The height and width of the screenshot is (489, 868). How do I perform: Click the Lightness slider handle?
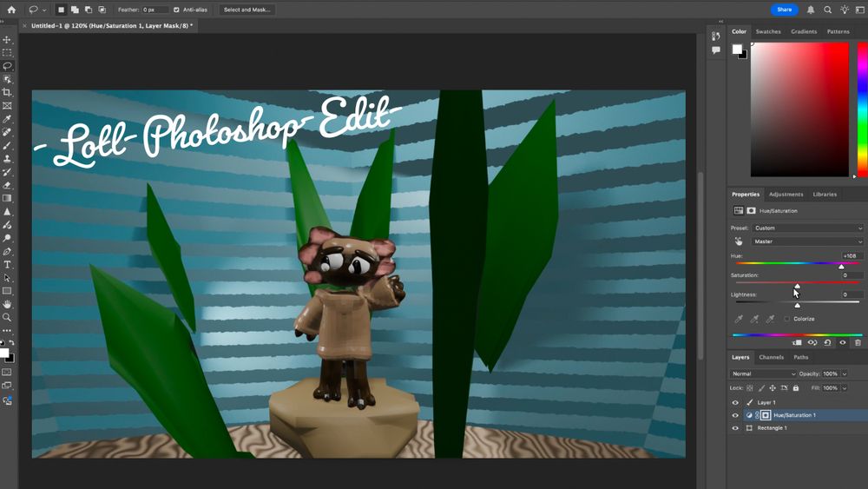pyautogui.click(x=797, y=305)
